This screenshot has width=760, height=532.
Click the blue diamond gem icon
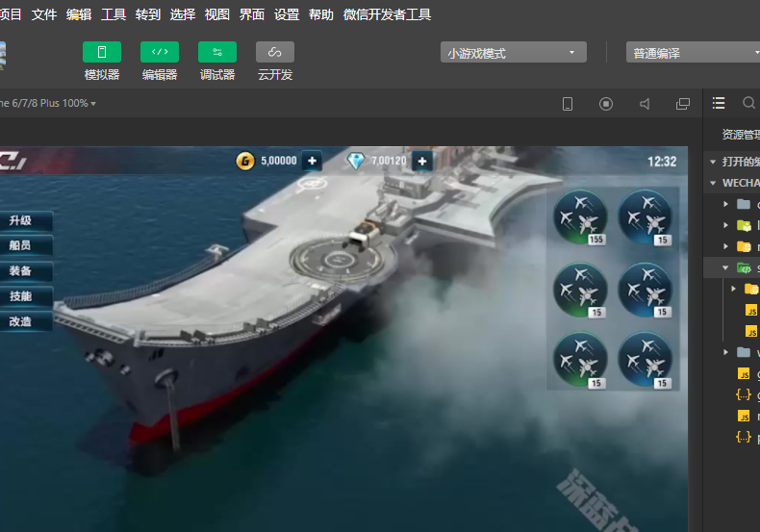point(356,161)
